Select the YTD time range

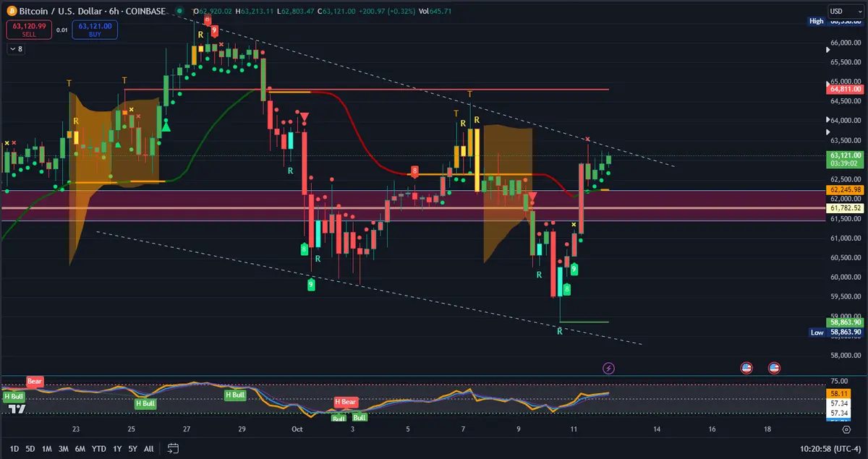[x=99, y=449]
